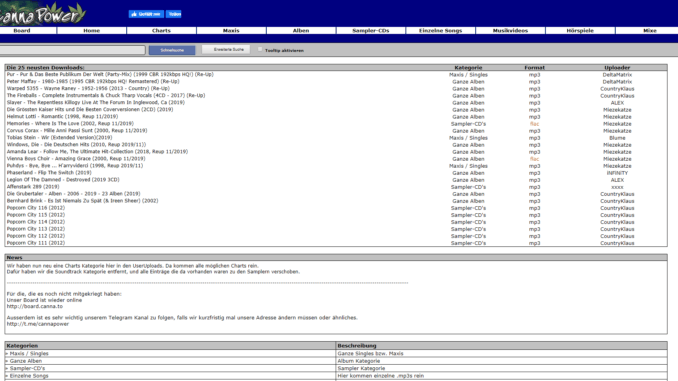
Task: Open Memories Where Is The Love download
Action: (x=70, y=123)
